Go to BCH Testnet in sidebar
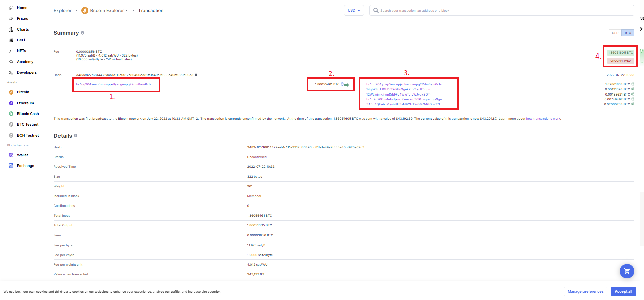This screenshot has height=300, width=644. (28, 135)
